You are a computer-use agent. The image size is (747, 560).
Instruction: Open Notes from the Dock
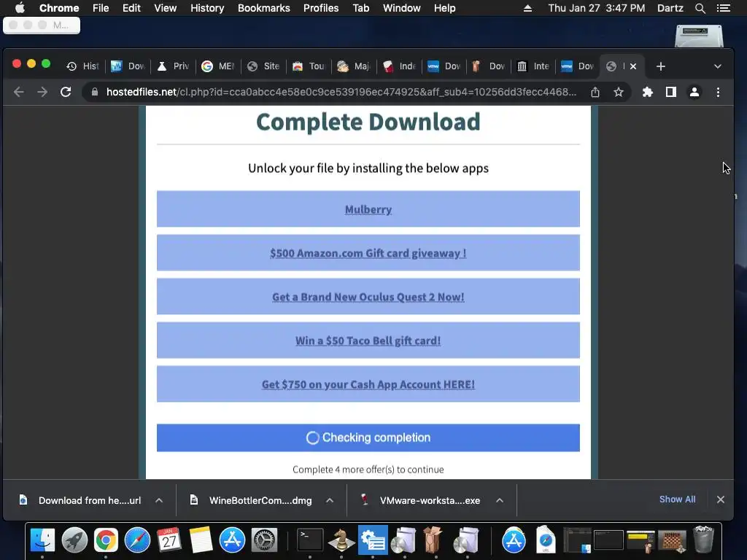[201, 540]
